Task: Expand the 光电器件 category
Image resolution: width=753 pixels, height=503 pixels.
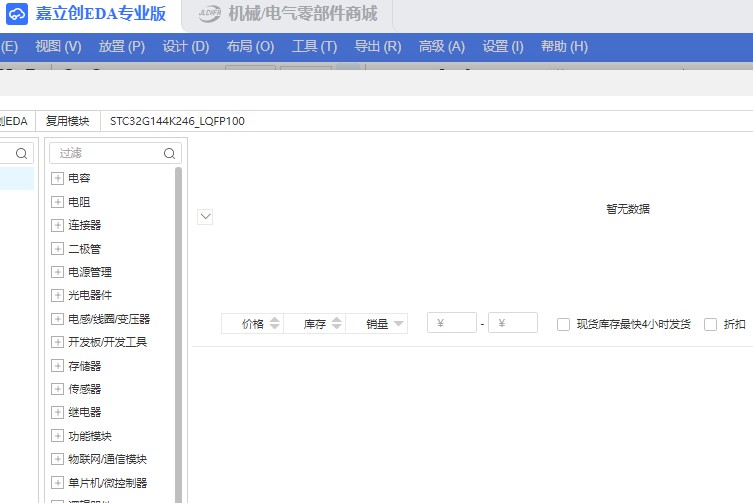Action: pyautogui.click(x=57, y=295)
